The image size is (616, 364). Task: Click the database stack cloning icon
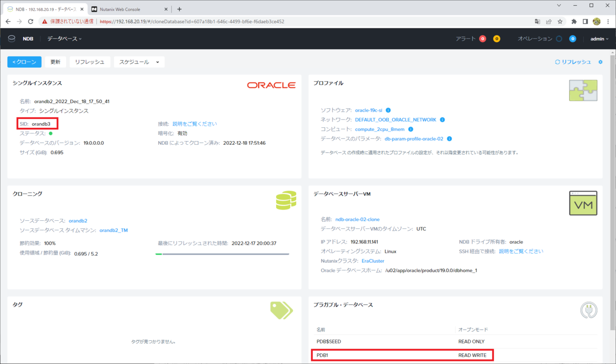click(x=286, y=200)
